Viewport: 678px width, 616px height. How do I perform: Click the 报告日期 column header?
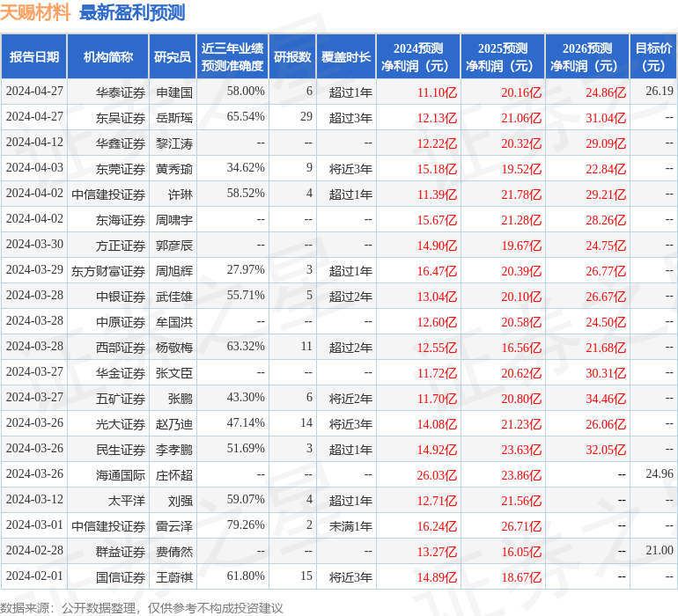click(34, 57)
